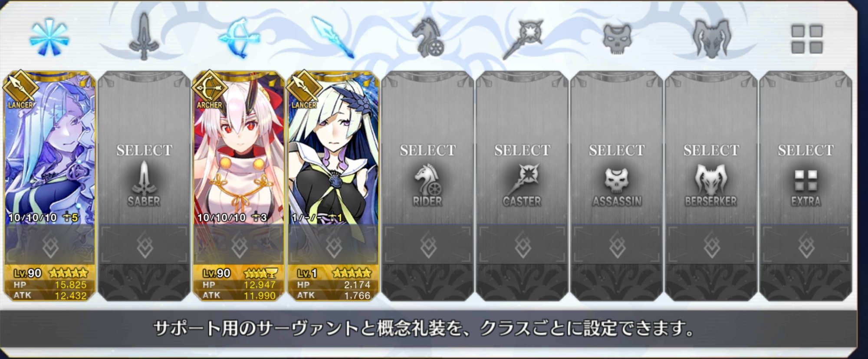
Task: Select the Saber sword class icon
Action: click(x=144, y=37)
